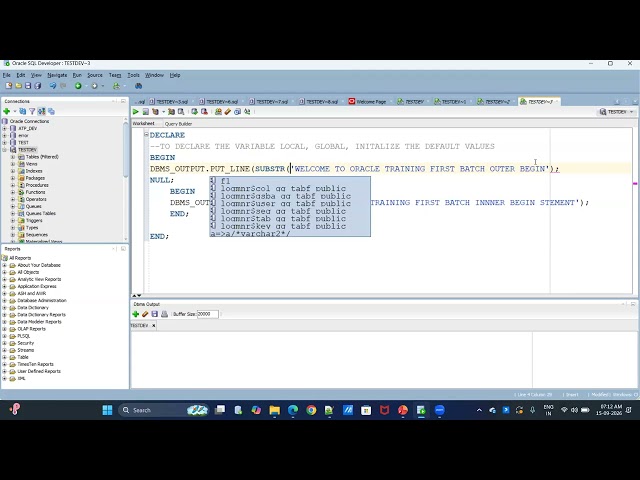Open File Explorer from the taskbar

pos(275,410)
